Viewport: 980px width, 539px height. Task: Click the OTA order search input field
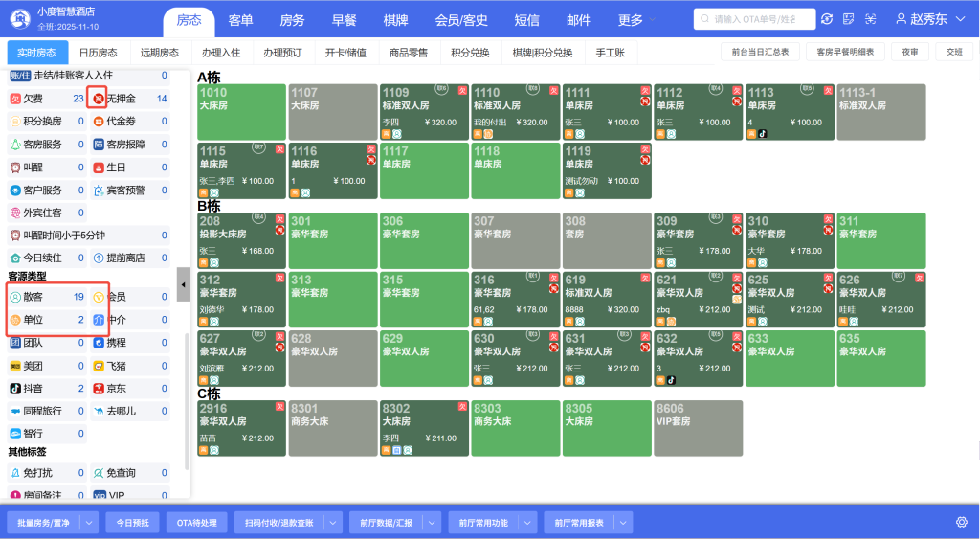754,19
